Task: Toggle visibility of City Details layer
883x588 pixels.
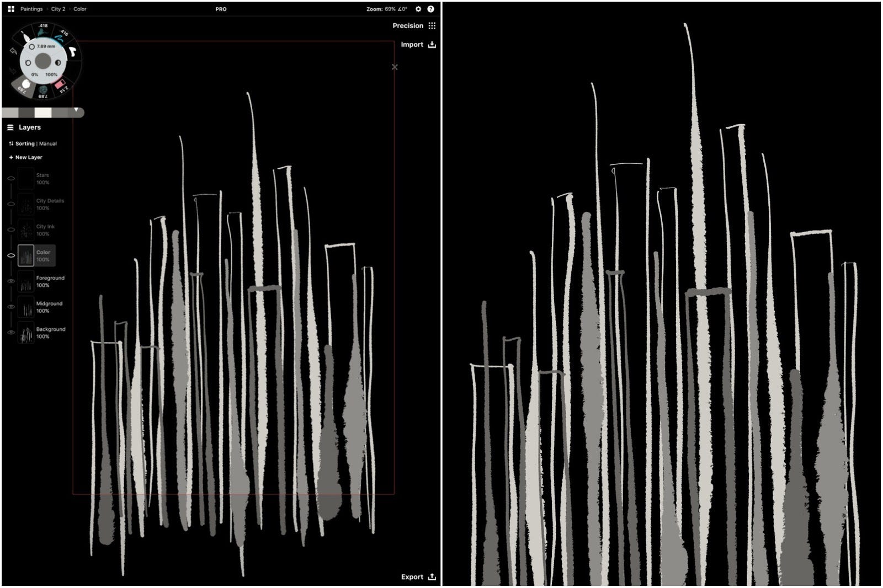Action: pos(11,204)
